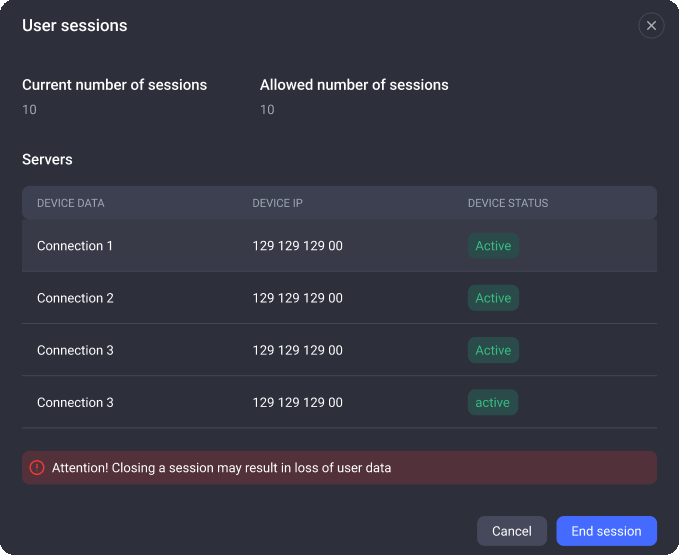Click Active status badge for Connection 2
This screenshot has height=555, width=679.
coord(493,298)
